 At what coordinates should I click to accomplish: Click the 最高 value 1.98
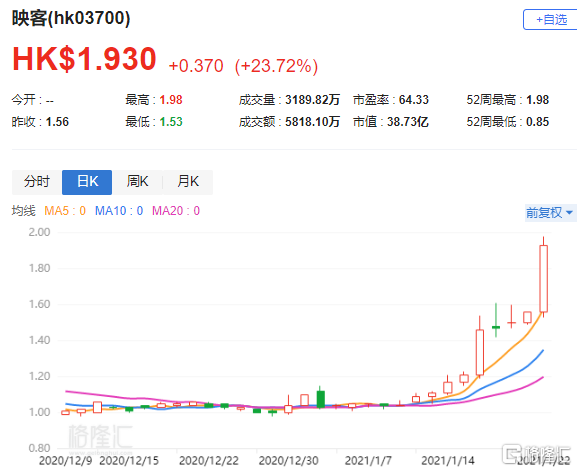tap(171, 100)
